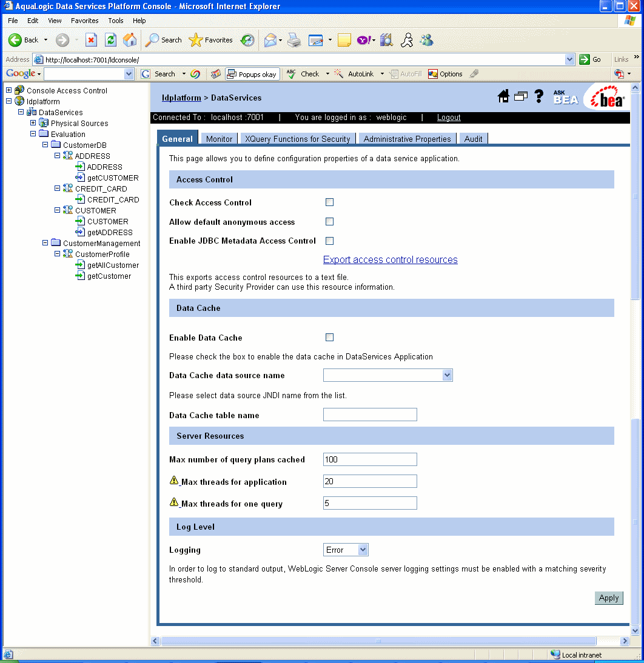Click the Go button next to address bar
644x663 pixels.
coord(591,59)
